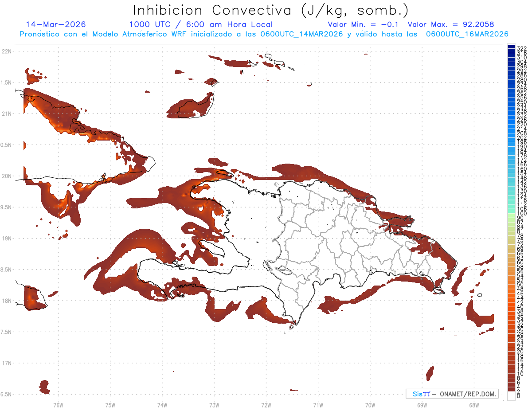Click the "322" colorbar value
Viewport: 532px width, 411px height.
[x=522, y=48]
